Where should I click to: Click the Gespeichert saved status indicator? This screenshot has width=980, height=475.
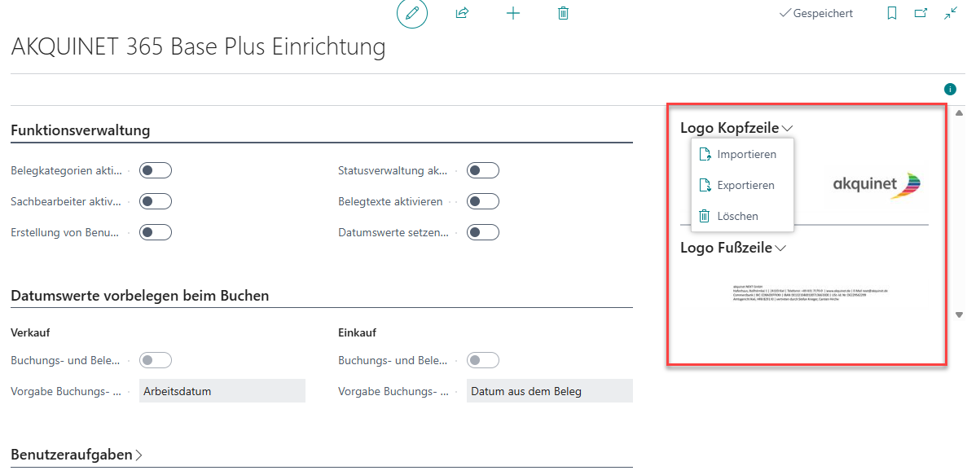(816, 13)
